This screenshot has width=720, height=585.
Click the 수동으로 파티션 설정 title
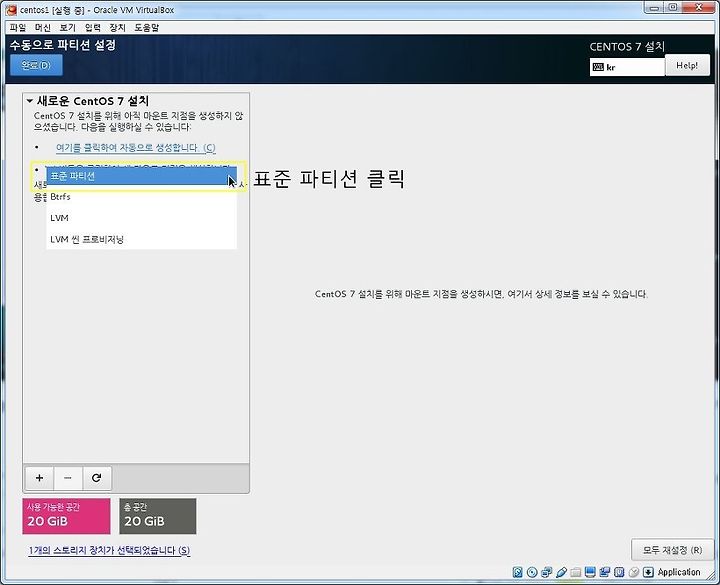point(63,45)
